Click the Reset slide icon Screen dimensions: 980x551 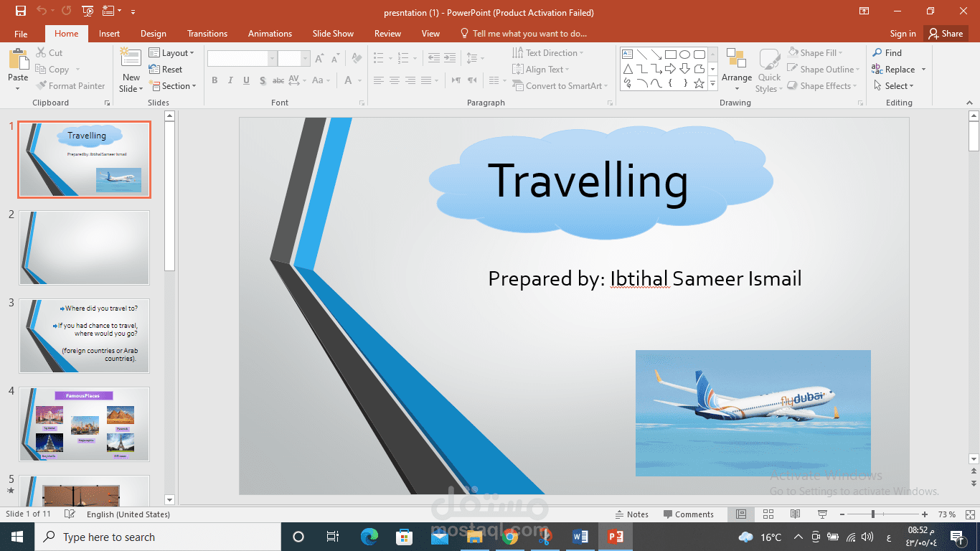point(166,70)
